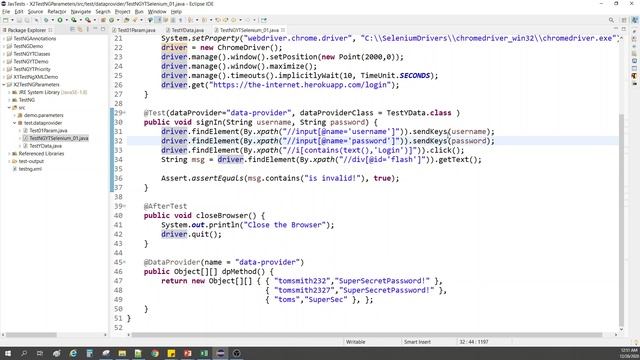Select the TestNGYTPriority project
Screen dimensions: 640x360
point(32,69)
